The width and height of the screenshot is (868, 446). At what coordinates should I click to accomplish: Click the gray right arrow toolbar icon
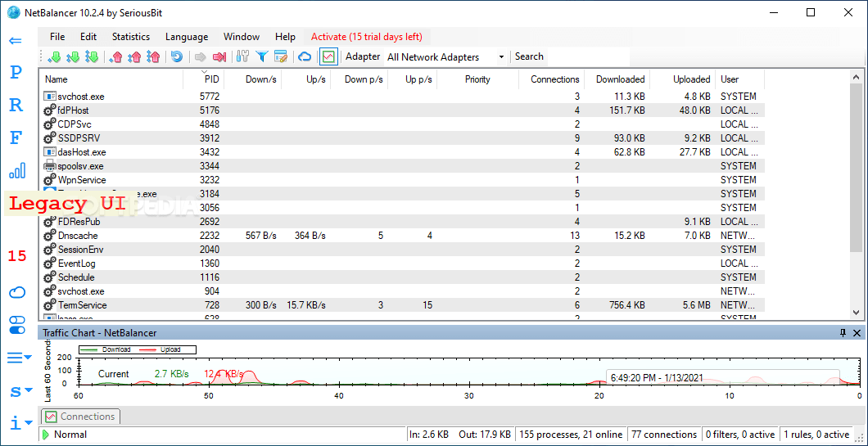coord(201,56)
